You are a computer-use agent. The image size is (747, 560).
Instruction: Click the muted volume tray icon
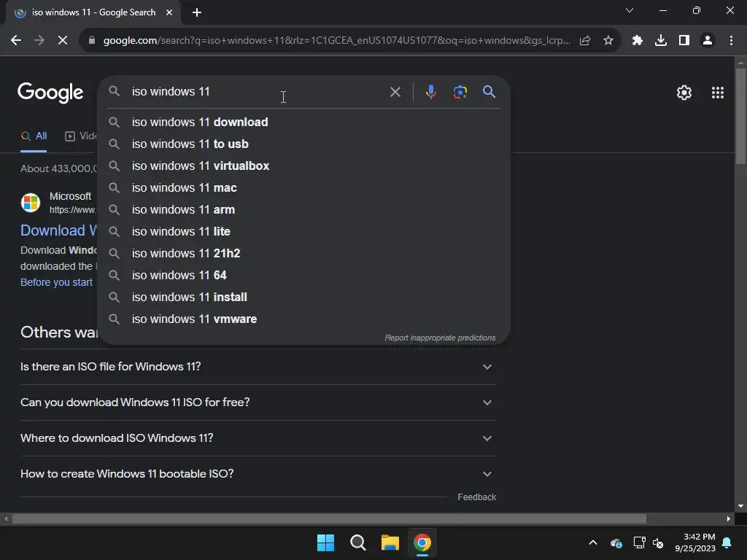pos(659,542)
